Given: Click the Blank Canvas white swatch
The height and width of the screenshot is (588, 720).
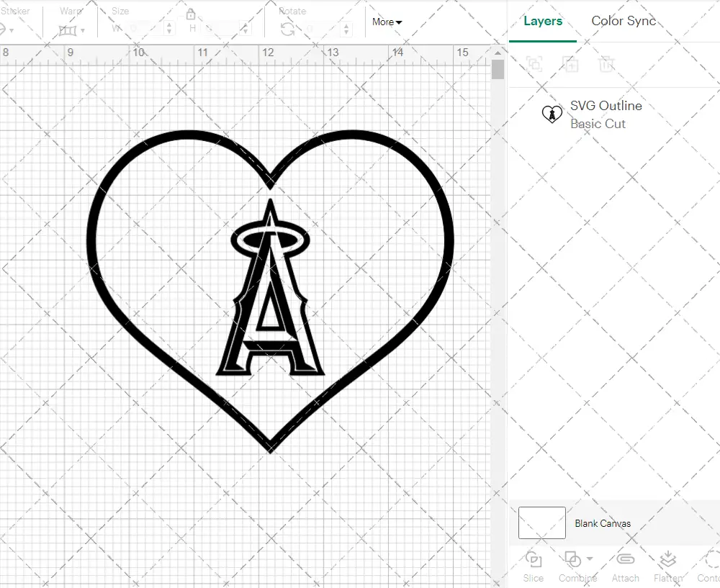Looking at the screenshot, I should (541, 523).
